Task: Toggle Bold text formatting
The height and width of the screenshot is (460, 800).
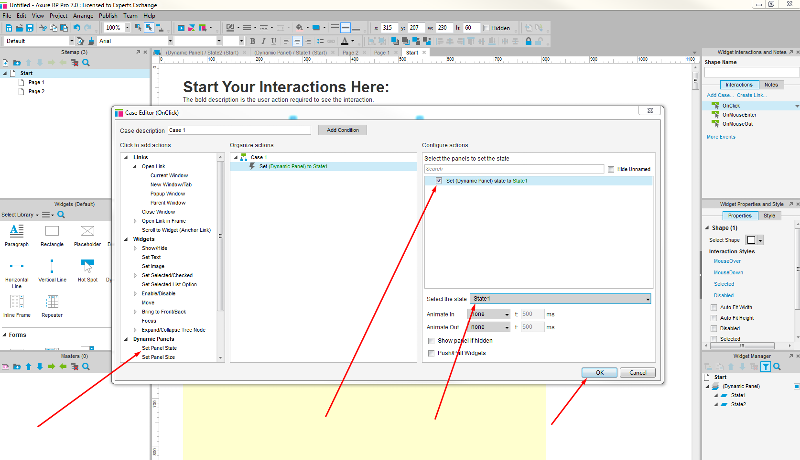Action: [x=253, y=41]
